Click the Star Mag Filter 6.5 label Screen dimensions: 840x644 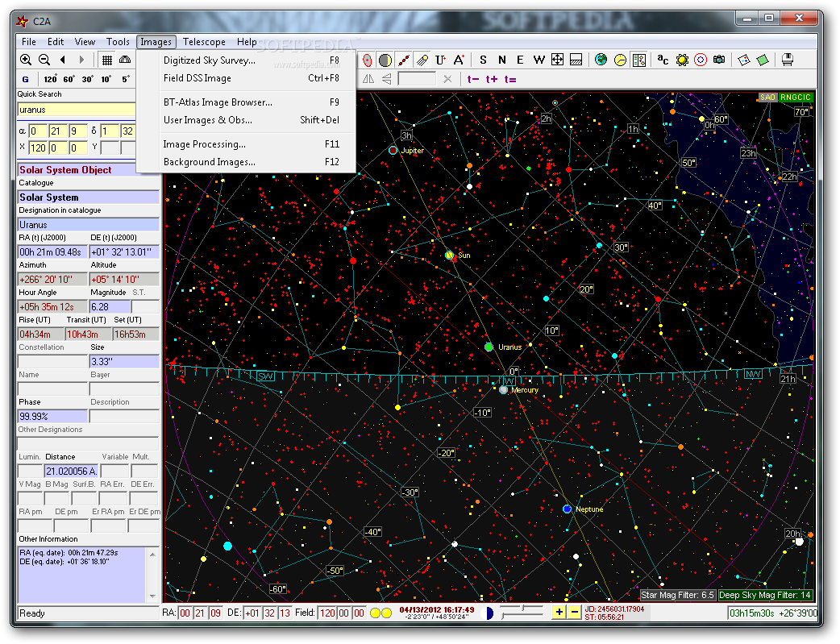pyautogui.click(x=677, y=596)
